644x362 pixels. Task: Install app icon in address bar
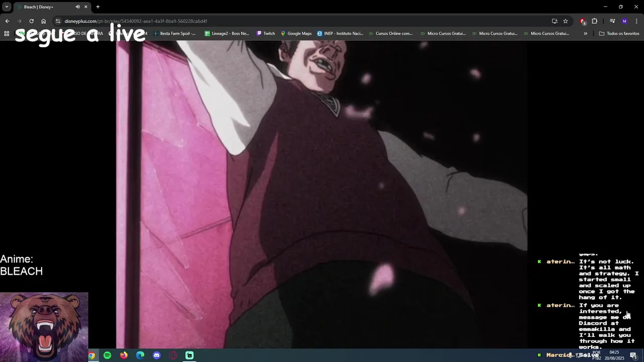pyautogui.click(x=554, y=21)
